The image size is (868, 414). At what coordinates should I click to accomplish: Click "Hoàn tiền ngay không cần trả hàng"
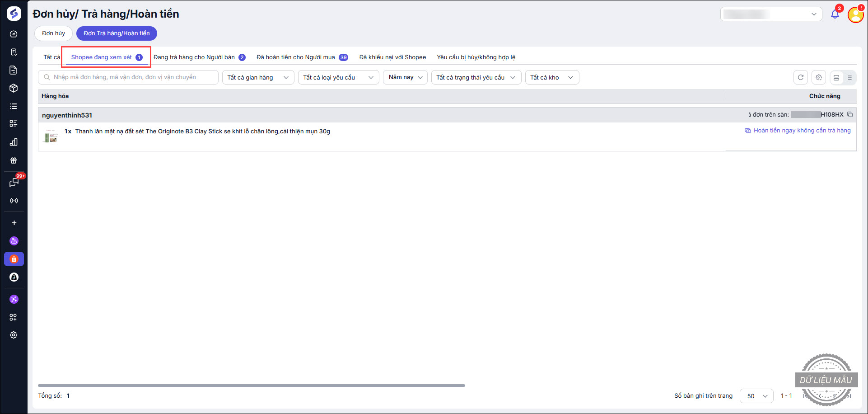[798, 131]
